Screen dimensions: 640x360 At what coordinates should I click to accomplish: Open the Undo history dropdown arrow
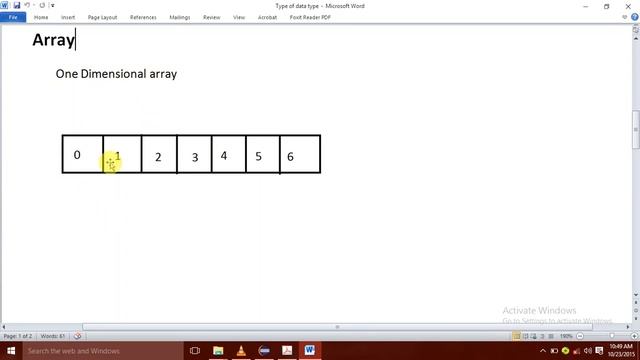(34, 5)
